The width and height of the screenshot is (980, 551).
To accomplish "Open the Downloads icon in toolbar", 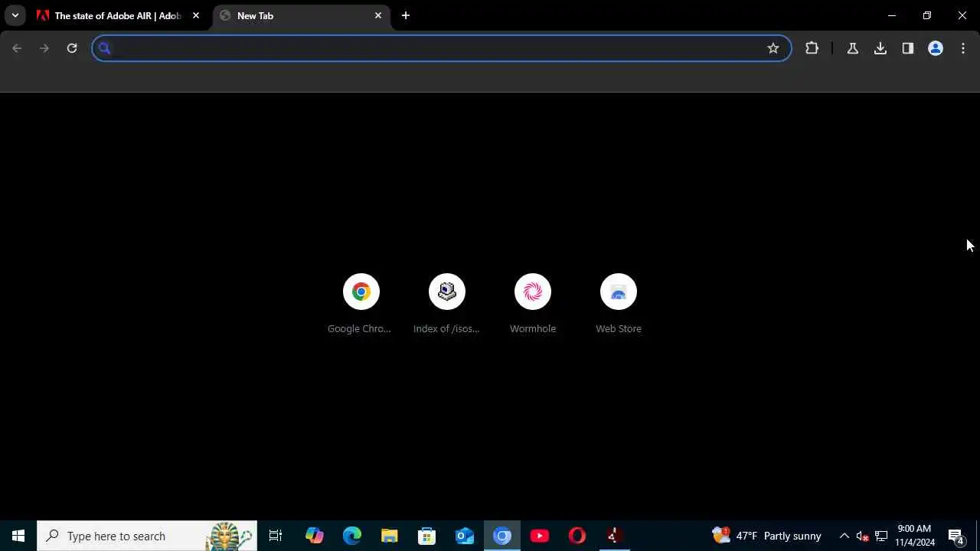I will point(880,48).
